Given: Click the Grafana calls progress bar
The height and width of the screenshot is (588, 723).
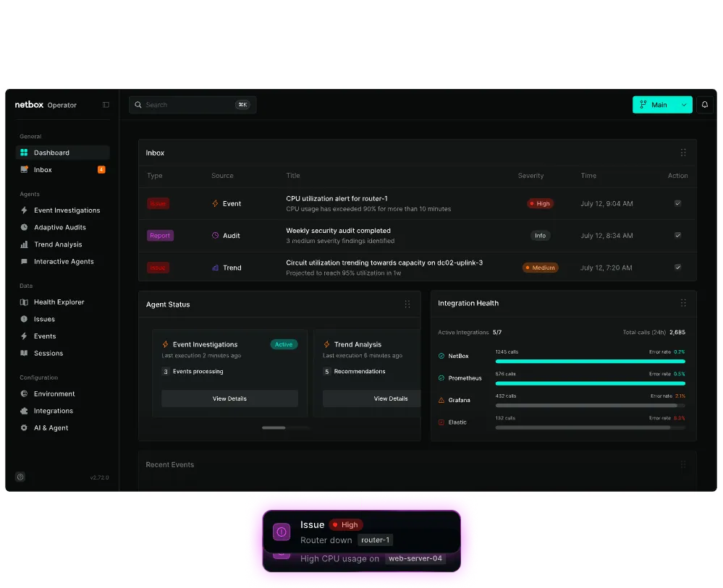Looking at the screenshot, I should 591,406.
